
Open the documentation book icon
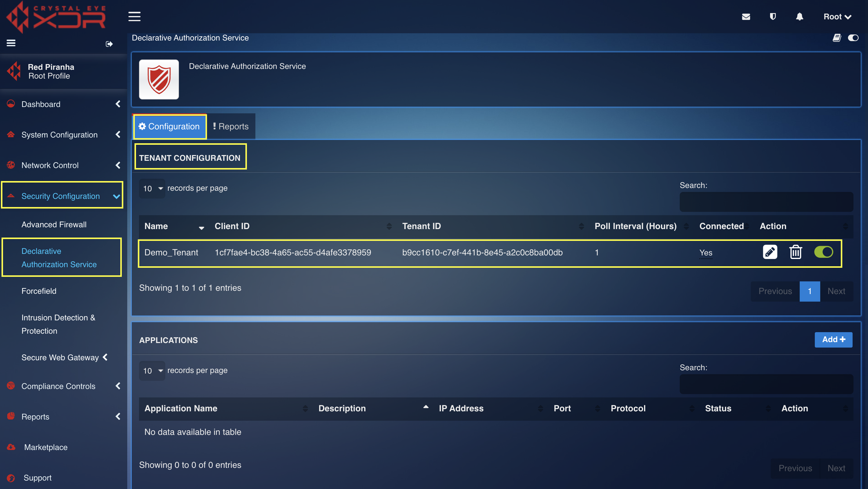(x=837, y=38)
